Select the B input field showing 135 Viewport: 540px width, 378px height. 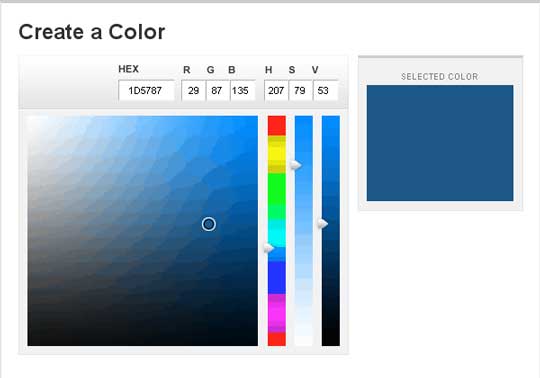243,91
